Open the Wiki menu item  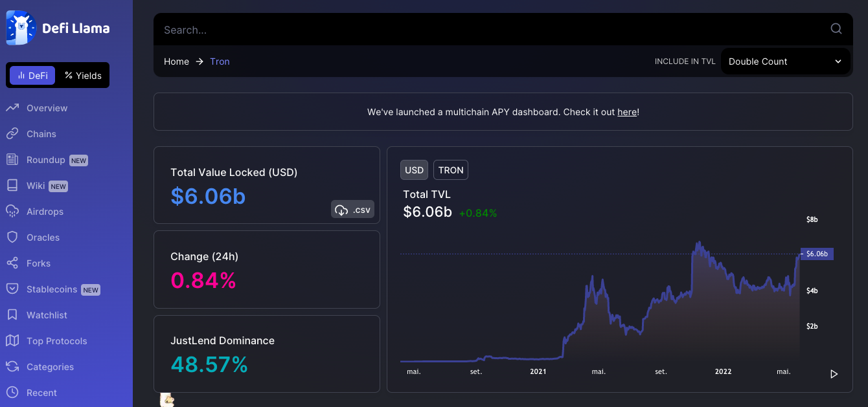point(36,186)
